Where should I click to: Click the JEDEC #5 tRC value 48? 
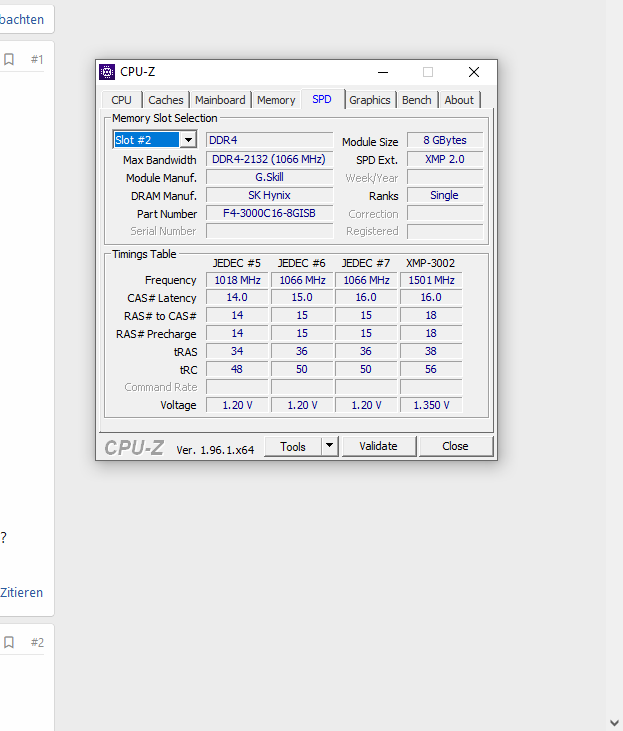[x=237, y=369]
